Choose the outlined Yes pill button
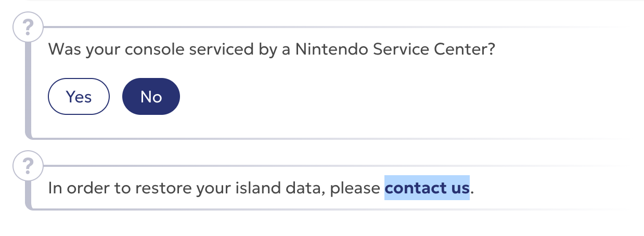The image size is (644, 236). tap(79, 96)
